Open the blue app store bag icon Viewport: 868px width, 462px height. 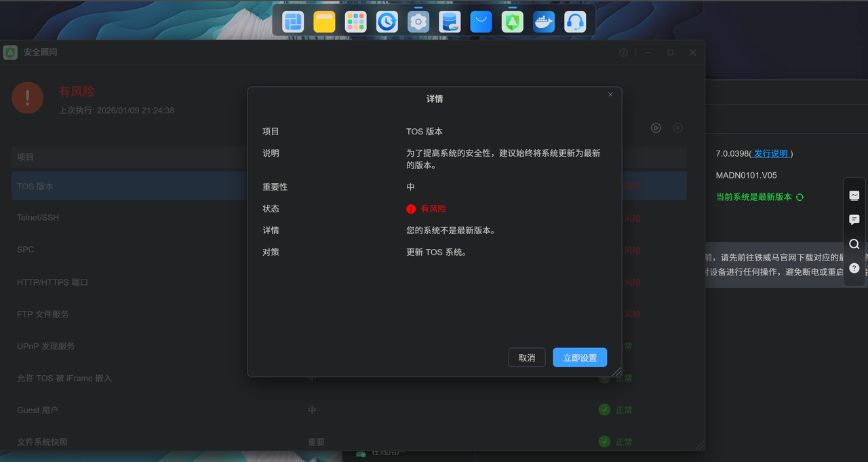481,22
